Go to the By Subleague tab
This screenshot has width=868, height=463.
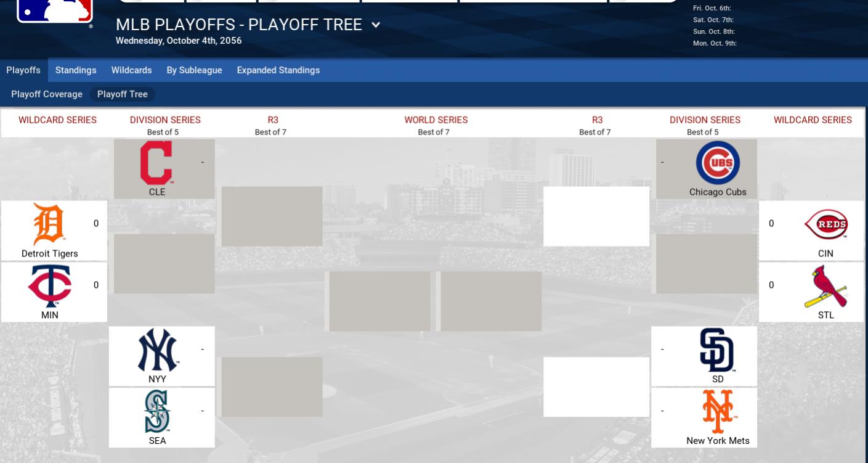click(x=194, y=70)
